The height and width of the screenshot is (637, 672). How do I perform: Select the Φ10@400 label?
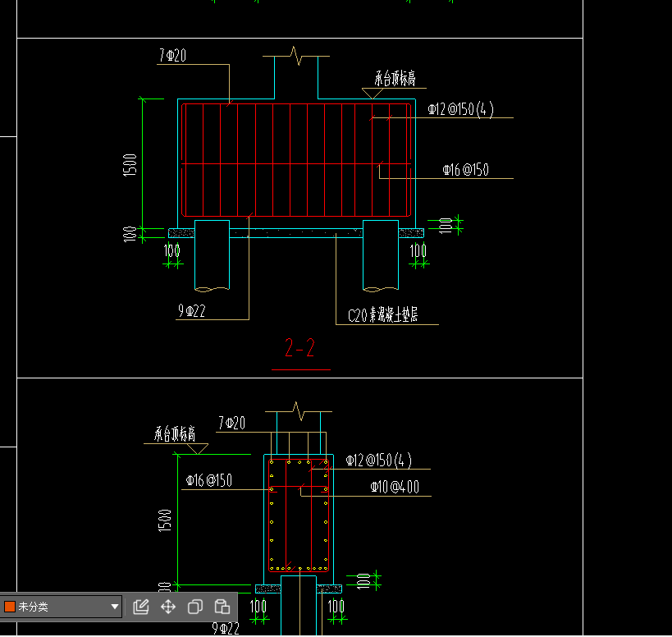395,487
